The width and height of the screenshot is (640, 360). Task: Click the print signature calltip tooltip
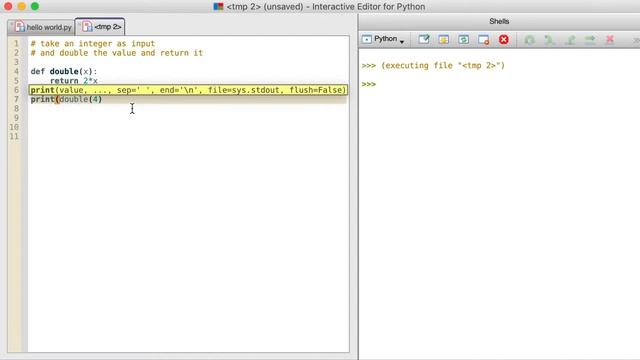(188, 90)
